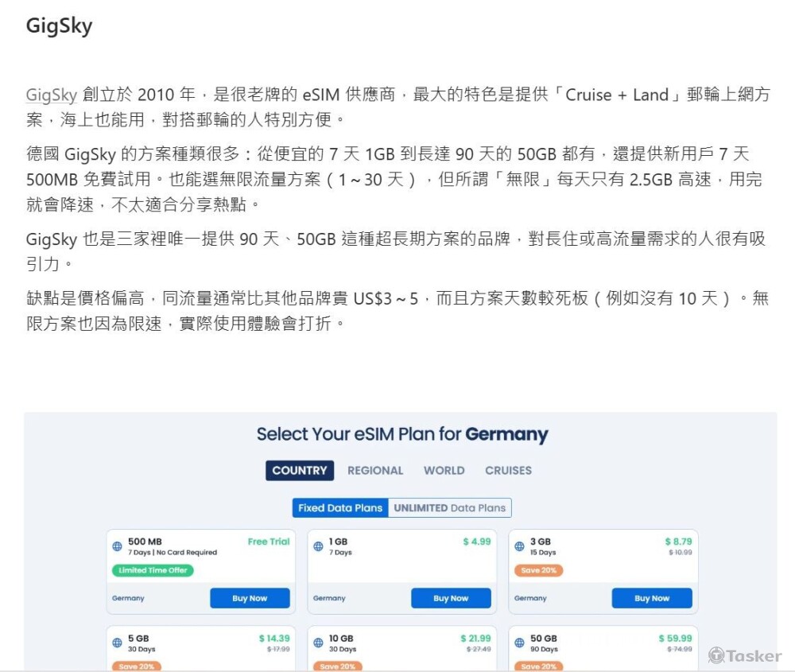Open the WORLD plans tab

444,470
